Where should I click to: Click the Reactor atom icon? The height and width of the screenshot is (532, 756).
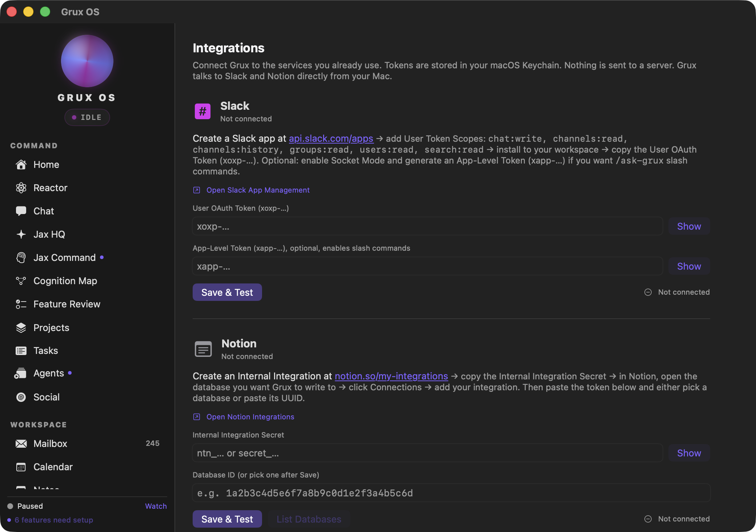[21, 188]
